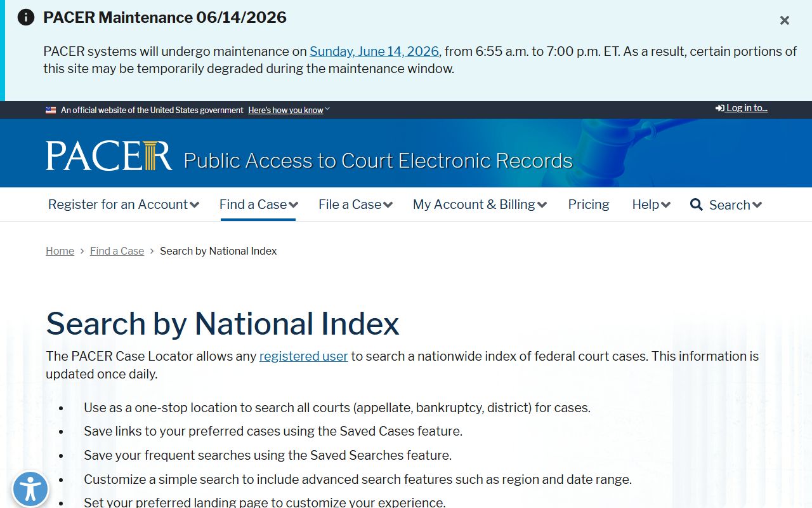Viewport: 812px width, 508px height.
Task: Click the PACER logo
Action: [x=108, y=156]
